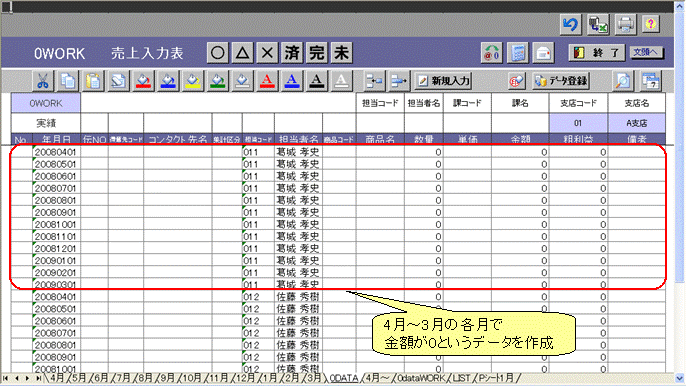This screenshot has width=686, height=386.
Task: Click the 終了 button
Action: (597, 53)
